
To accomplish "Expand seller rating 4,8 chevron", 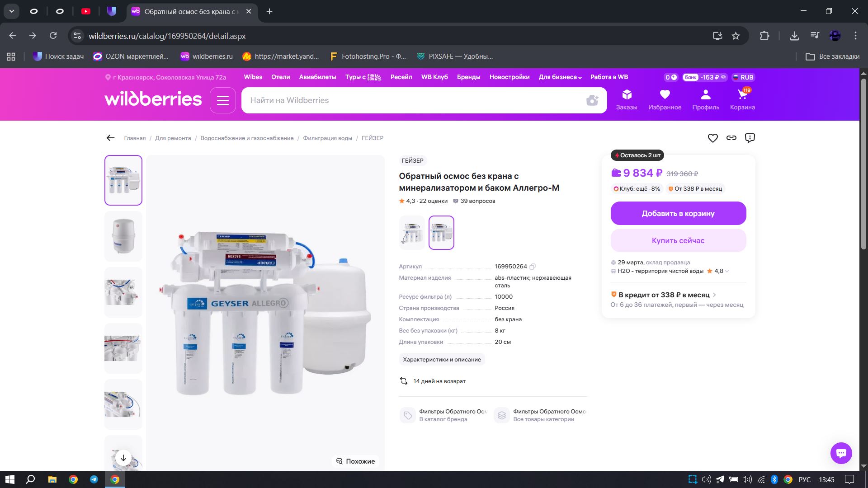I will [x=727, y=271].
